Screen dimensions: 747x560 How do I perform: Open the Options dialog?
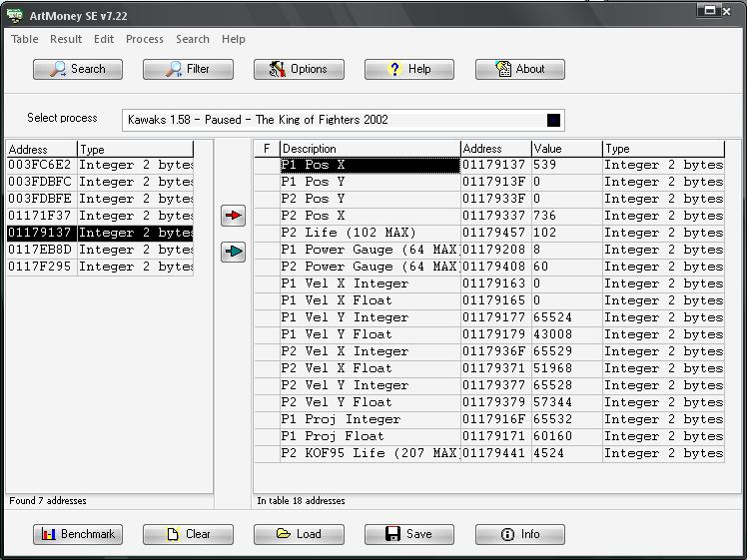tap(299, 69)
